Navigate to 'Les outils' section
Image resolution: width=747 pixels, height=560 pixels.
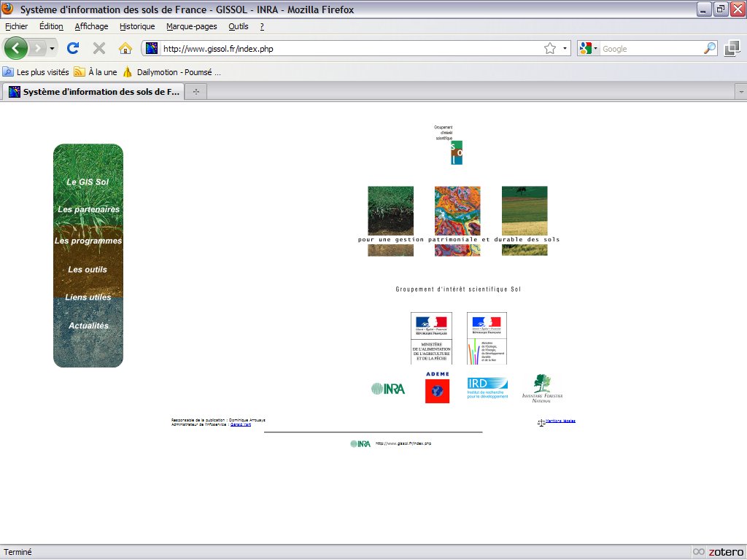point(88,270)
